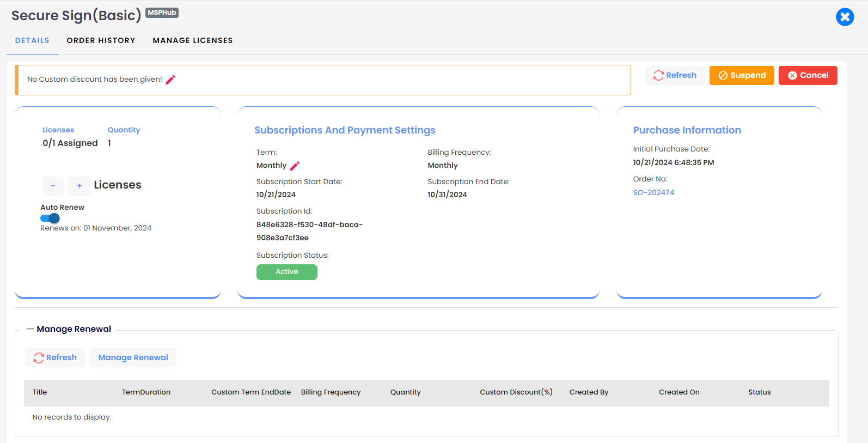
Task: Sort by the Title column header
Action: pyautogui.click(x=40, y=392)
